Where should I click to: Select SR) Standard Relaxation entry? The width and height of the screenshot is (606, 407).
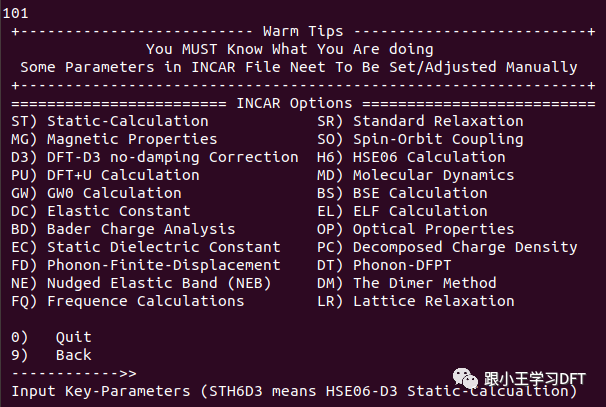(420, 121)
